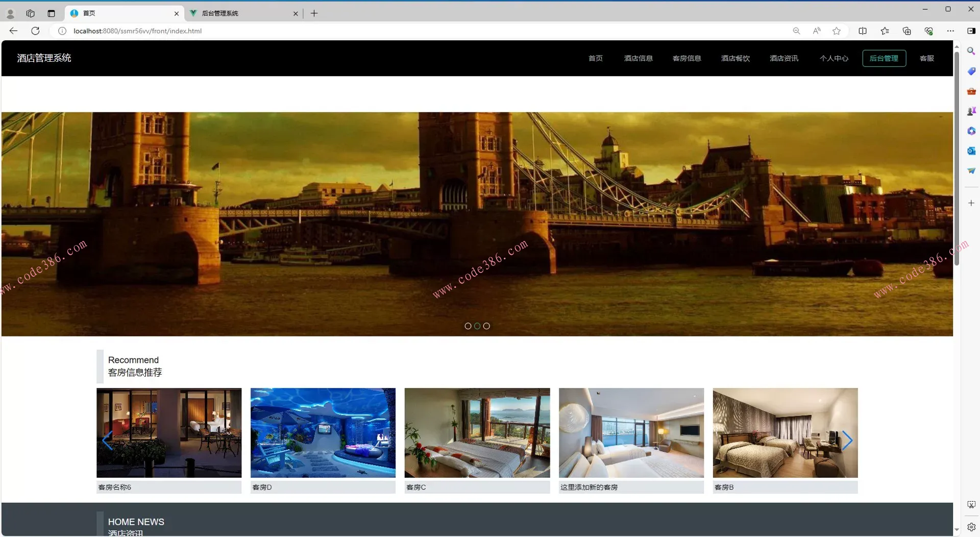Open 酒店餐饮 navigation link
Image resolution: width=980 pixels, height=537 pixels.
[735, 58]
